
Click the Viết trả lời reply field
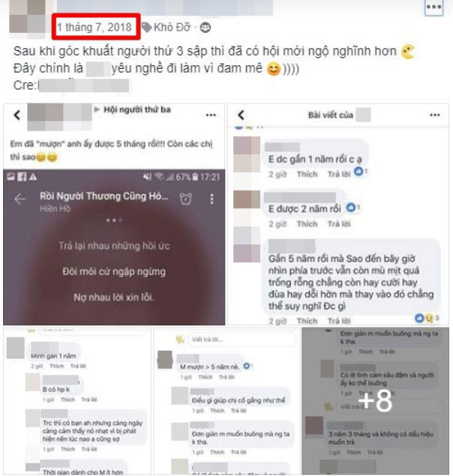(241, 340)
